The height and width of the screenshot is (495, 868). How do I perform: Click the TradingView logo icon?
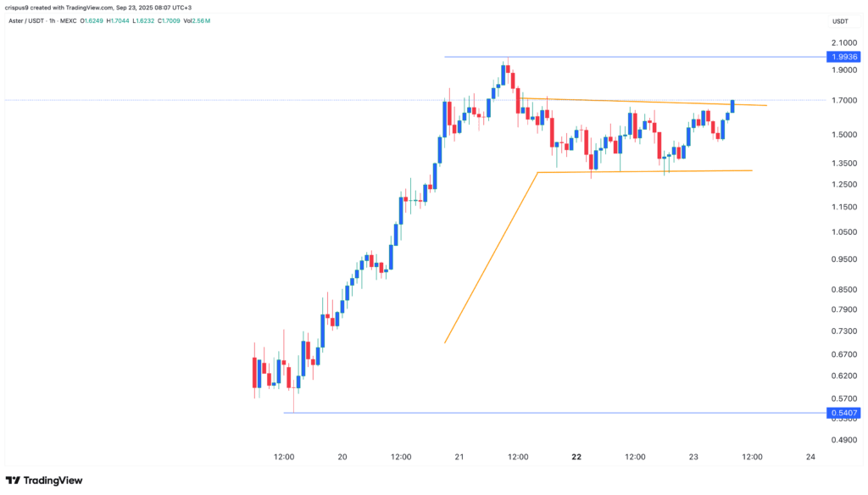click(14, 481)
